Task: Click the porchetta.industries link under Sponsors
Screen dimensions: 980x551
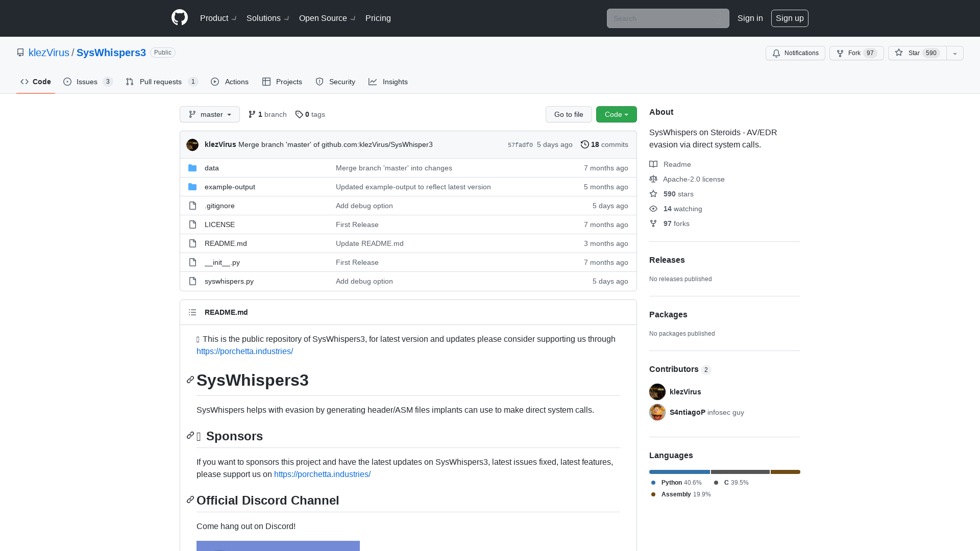Action: point(322,474)
